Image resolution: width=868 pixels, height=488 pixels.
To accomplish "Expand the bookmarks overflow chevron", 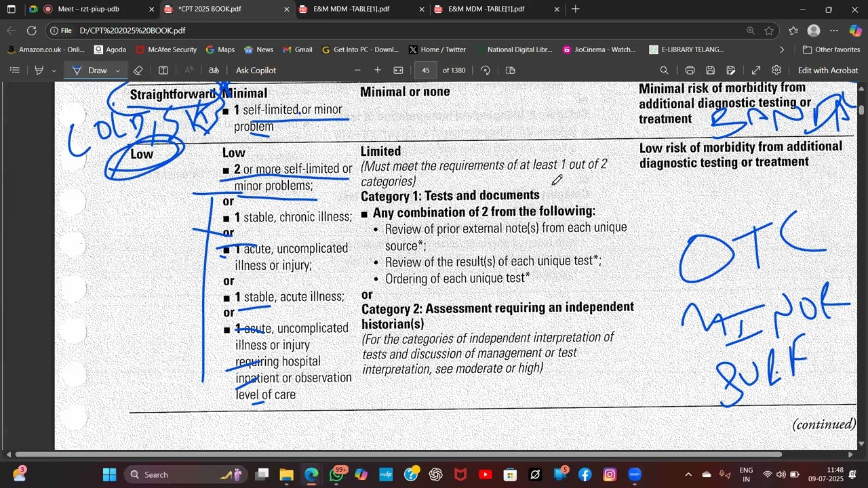I will [782, 49].
